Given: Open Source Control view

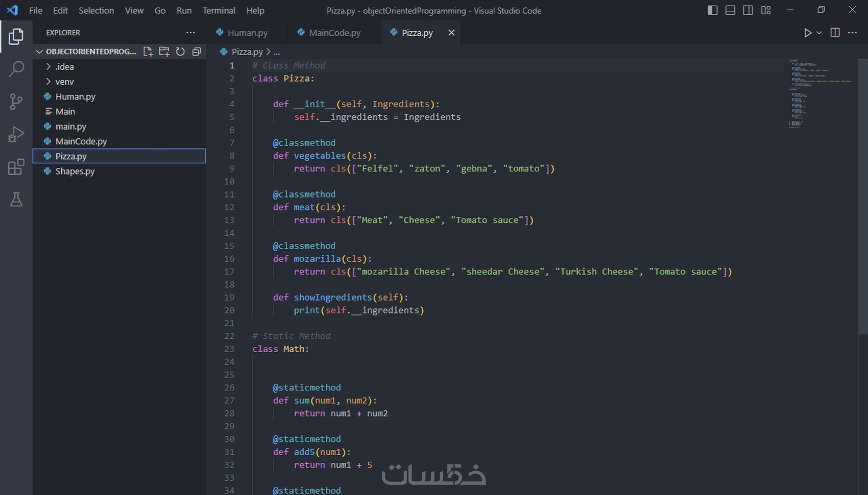Looking at the screenshot, I should click(16, 102).
